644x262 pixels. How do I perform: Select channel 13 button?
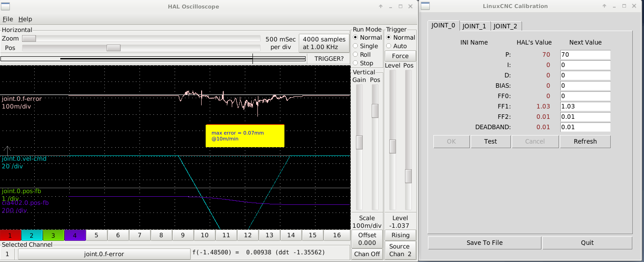pos(270,235)
